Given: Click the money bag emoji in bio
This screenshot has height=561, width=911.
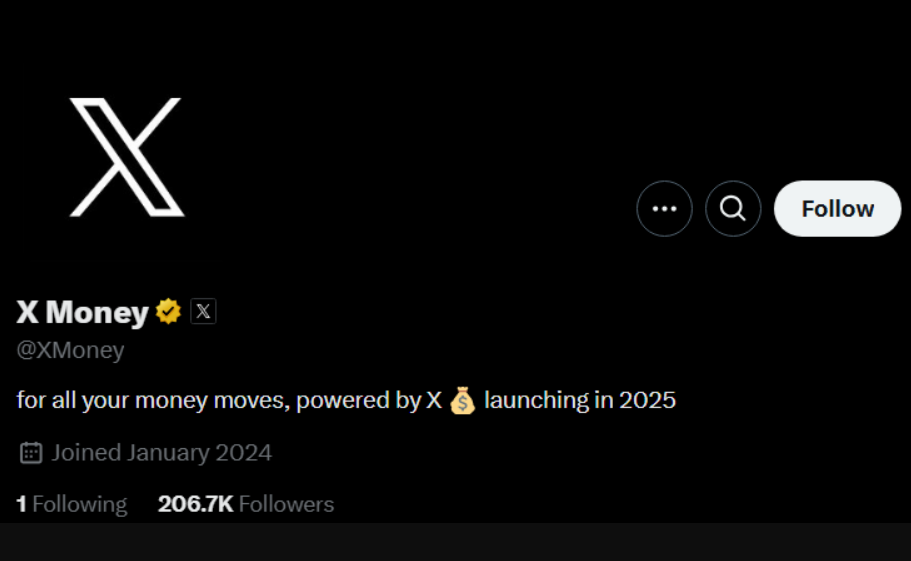Looking at the screenshot, I should pos(462,401).
